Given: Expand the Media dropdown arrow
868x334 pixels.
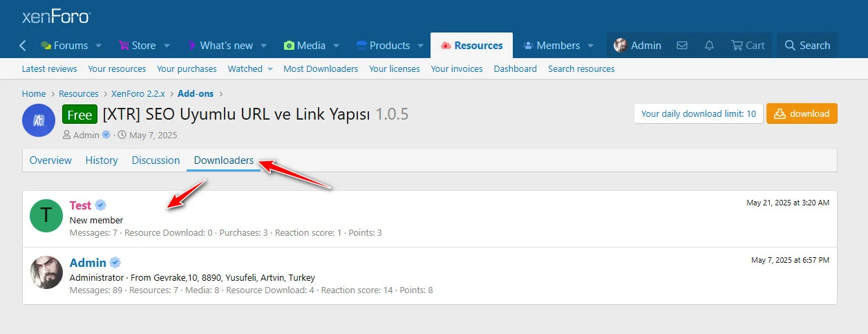Looking at the screenshot, I should click(337, 46).
